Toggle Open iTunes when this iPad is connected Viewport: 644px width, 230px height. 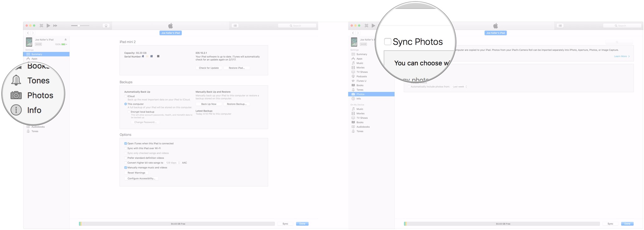pyautogui.click(x=125, y=144)
